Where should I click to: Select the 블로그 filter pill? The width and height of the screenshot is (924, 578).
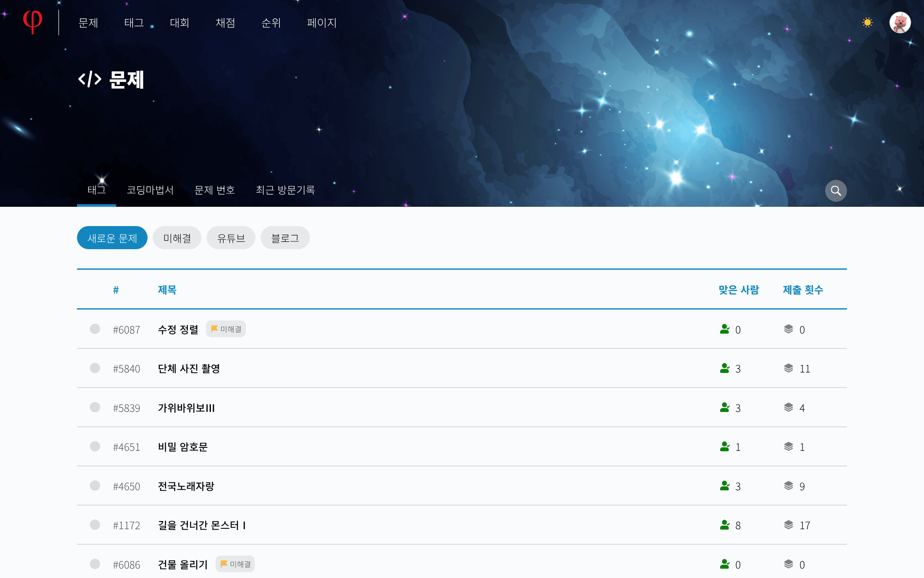[285, 238]
